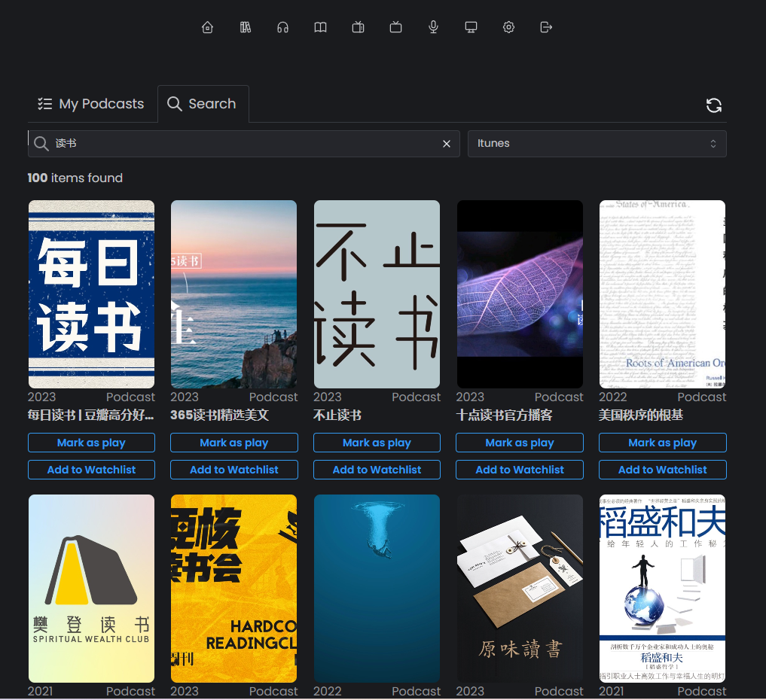
Task: Mark 十点读书官方播客 as play
Action: tap(520, 443)
